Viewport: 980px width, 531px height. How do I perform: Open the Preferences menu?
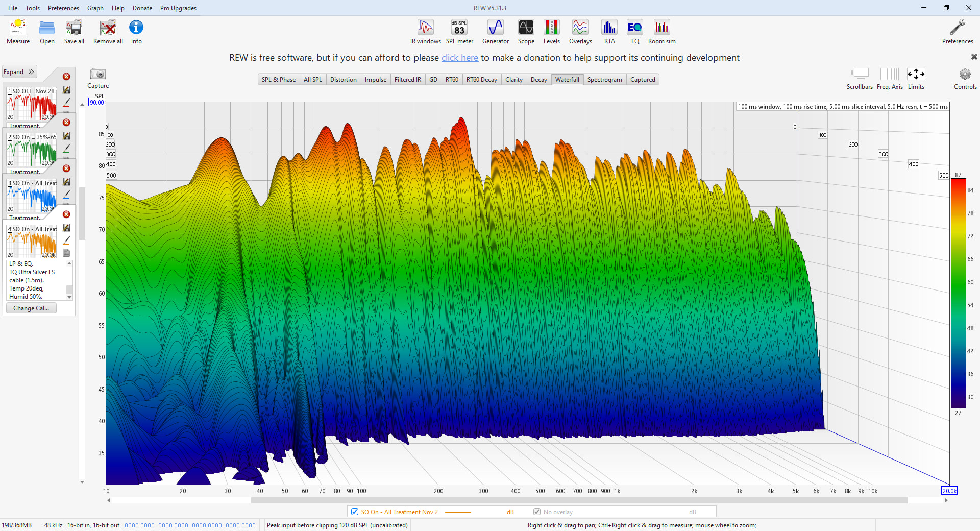coord(63,8)
